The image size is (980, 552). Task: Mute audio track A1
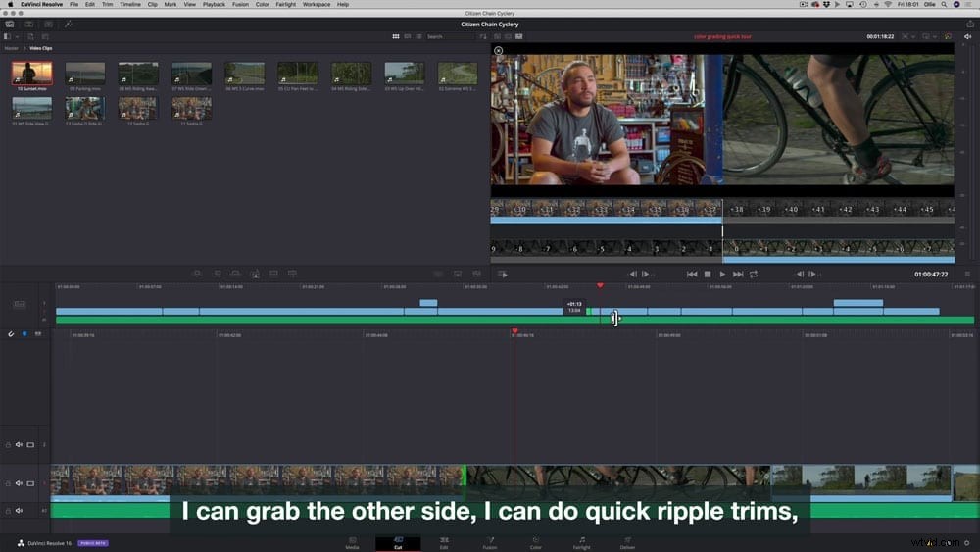pos(19,511)
